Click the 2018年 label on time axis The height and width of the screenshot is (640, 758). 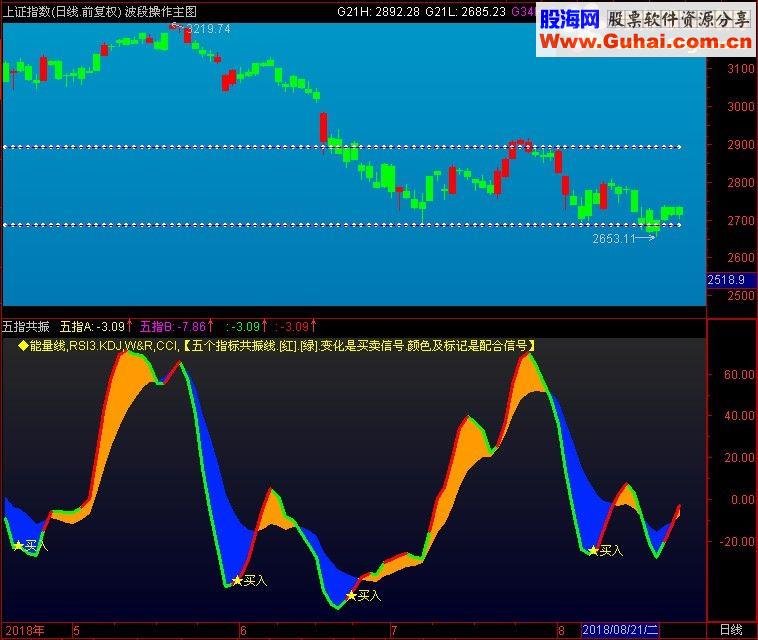point(25,630)
